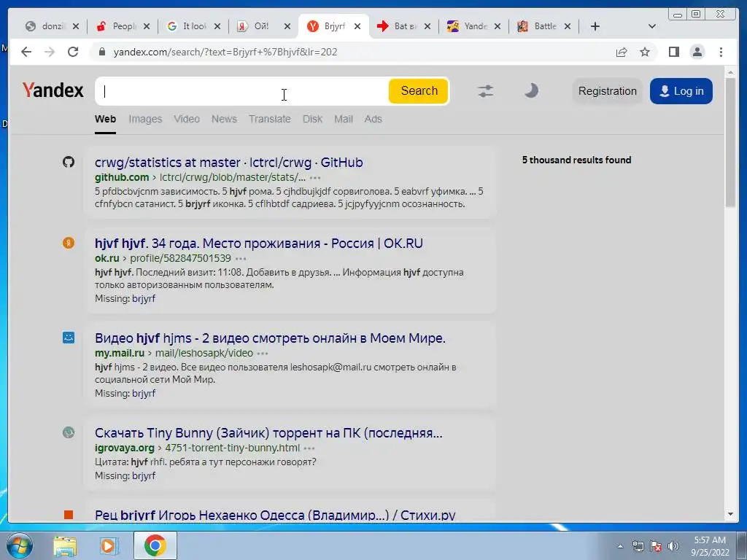
Task: Click the Registration button
Action: tap(608, 91)
